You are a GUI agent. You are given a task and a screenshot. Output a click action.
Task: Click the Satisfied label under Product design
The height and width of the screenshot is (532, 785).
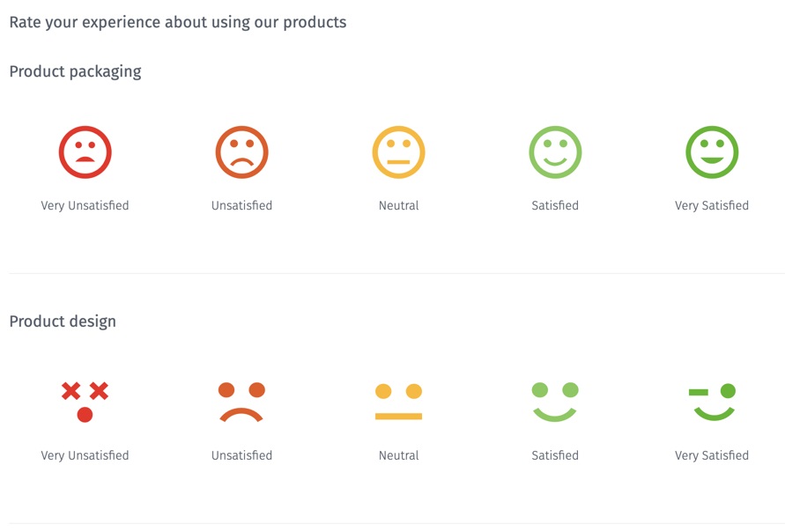555,456
